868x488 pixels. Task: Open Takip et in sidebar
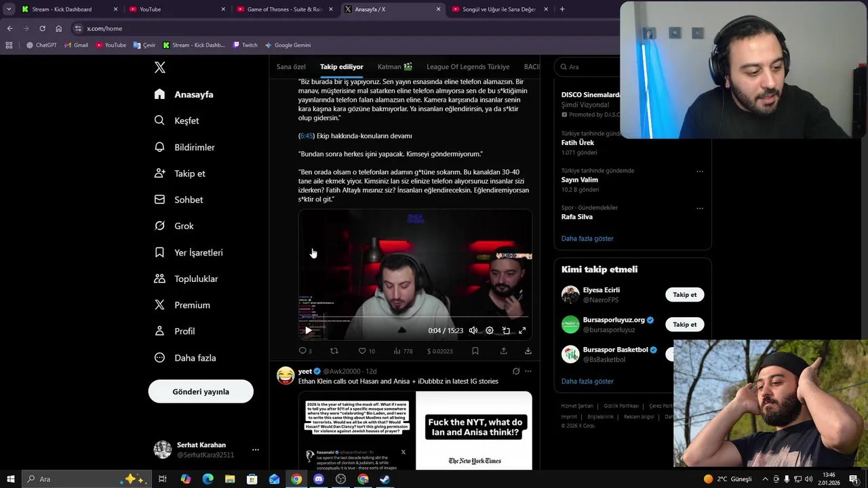click(x=180, y=174)
